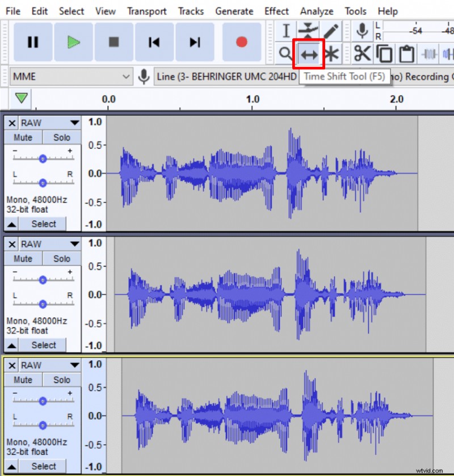Open the Transport menu

pyautogui.click(x=147, y=11)
